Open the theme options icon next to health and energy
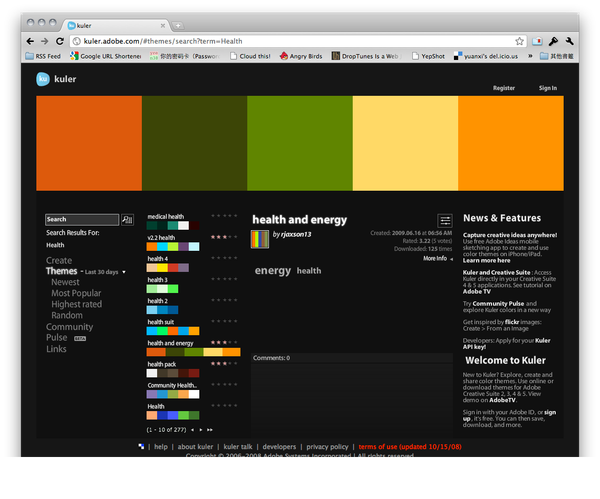 coord(445,221)
